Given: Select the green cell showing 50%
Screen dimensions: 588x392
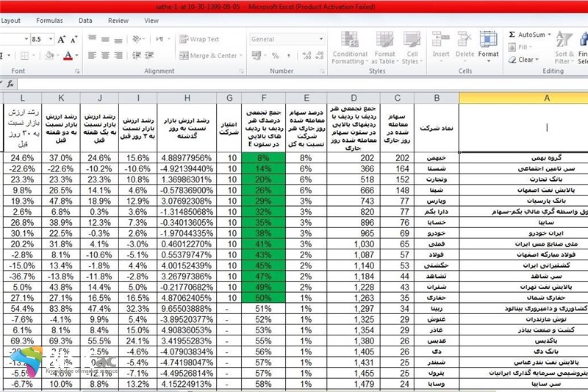Looking at the screenshot, I should coord(264,298).
